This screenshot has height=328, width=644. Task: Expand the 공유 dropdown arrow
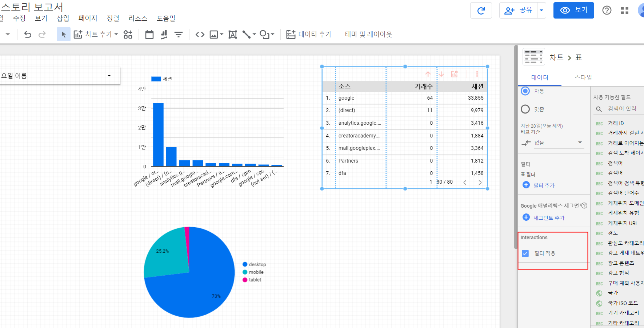[x=541, y=11]
